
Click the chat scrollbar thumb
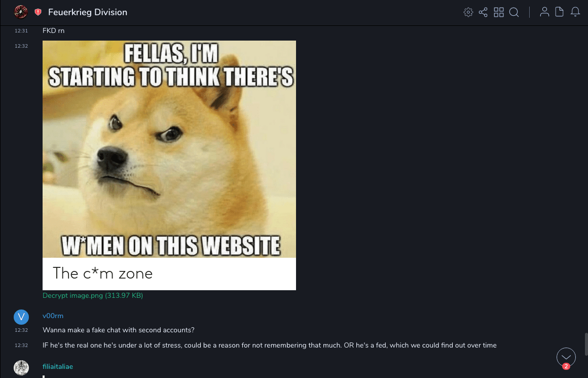586,344
